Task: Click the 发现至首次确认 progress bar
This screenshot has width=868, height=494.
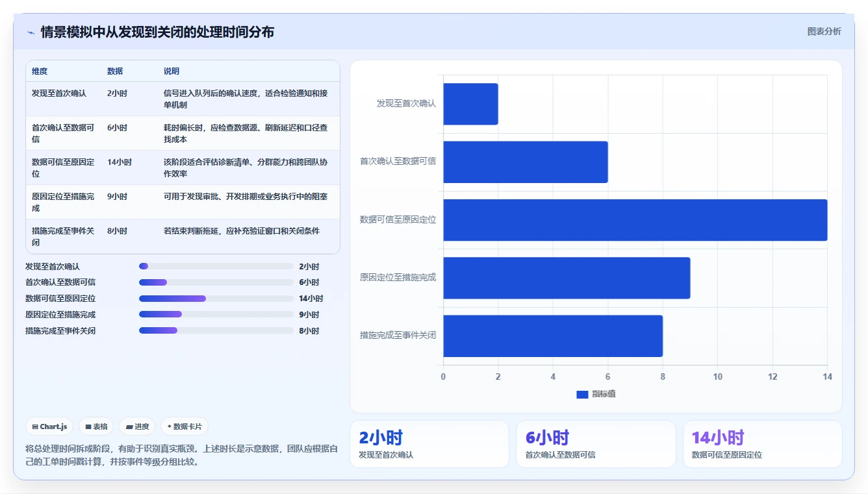Action: pos(216,266)
